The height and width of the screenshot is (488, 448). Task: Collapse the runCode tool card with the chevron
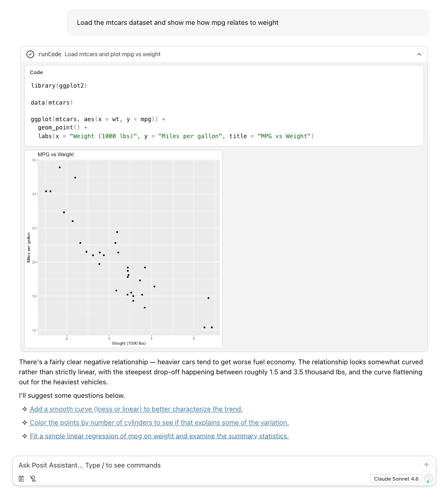coord(419,54)
